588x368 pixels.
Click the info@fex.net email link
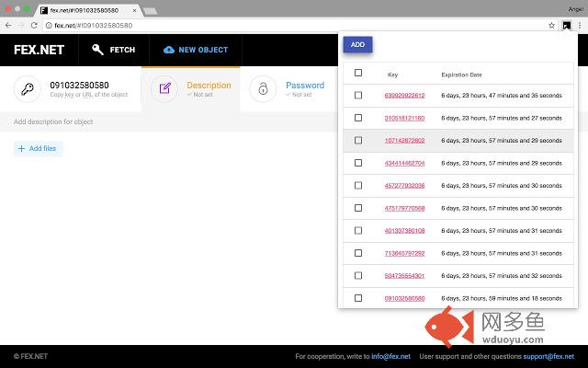(390, 356)
